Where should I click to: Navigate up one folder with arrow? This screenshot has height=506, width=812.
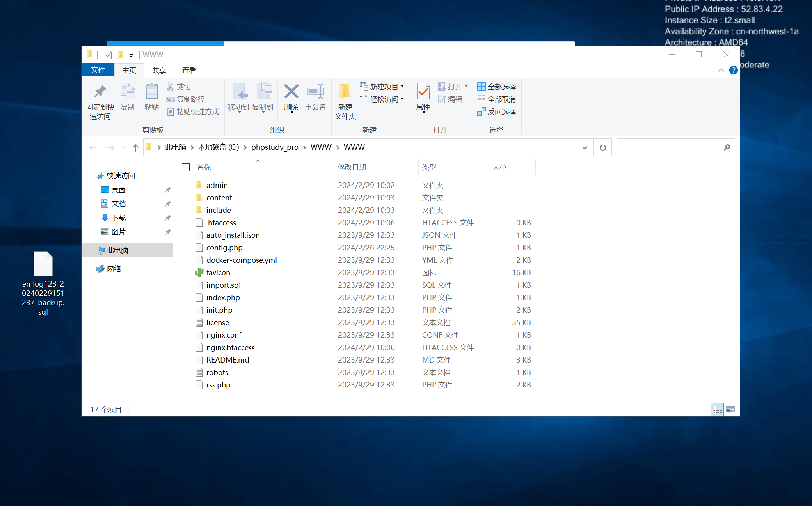(x=136, y=147)
